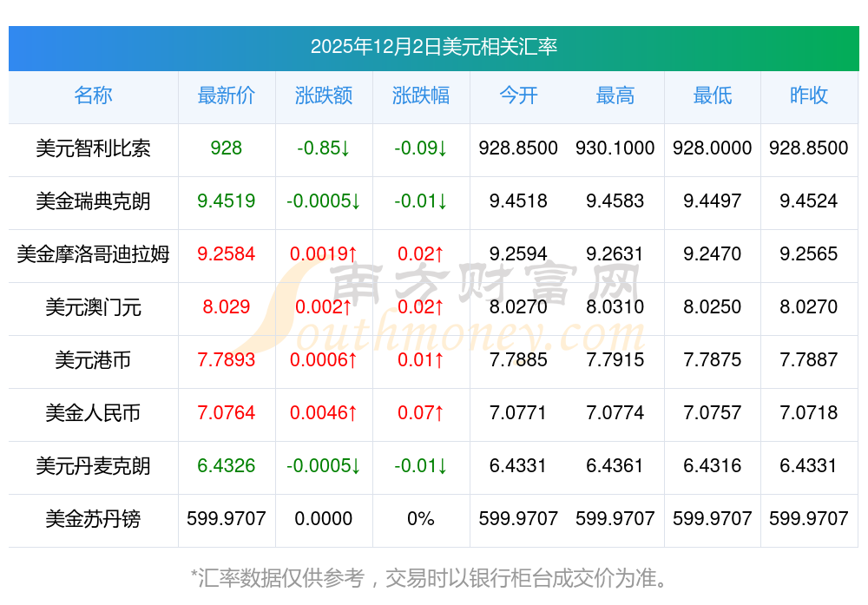The width and height of the screenshot is (868, 605).
Task: Click the 美金人民币 currency name
Action: (x=93, y=413)
